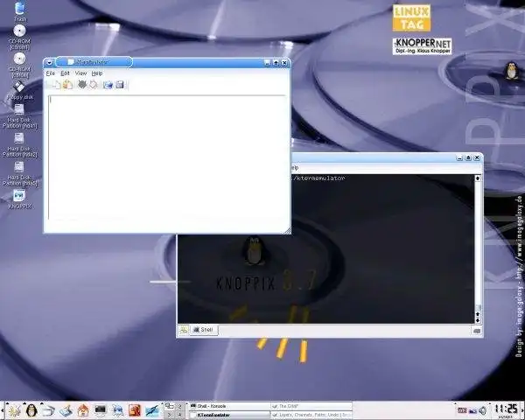
Task: Open the Help menu in KTermEmulator
Action: (97, 73)
